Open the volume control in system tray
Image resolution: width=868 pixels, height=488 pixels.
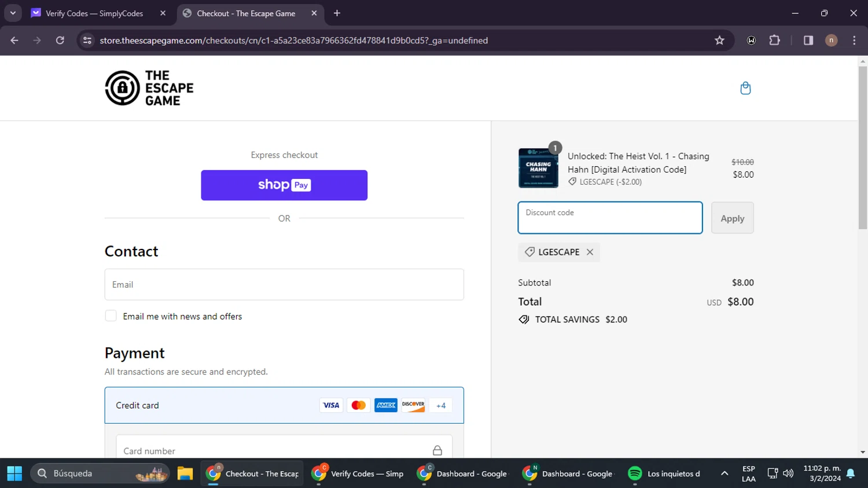click(x=788, y=474)
